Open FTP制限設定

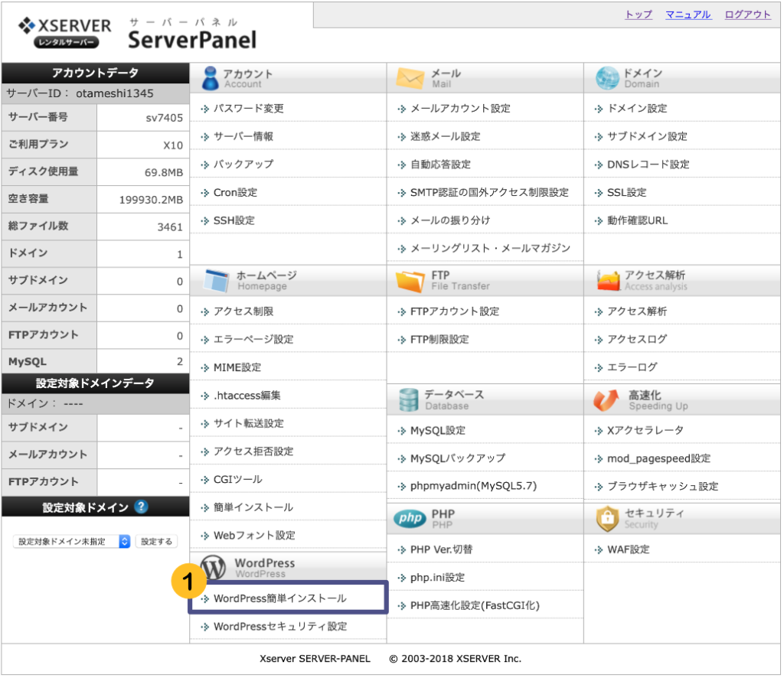[x=440, y=339]
